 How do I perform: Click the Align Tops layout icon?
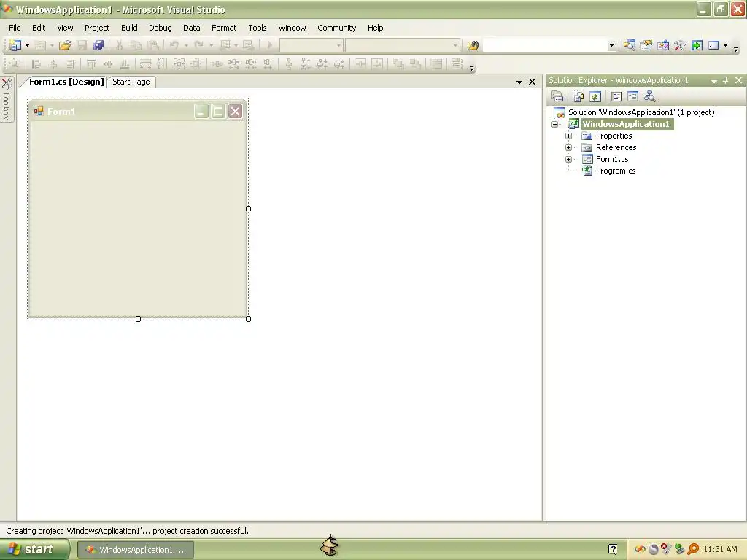click(x=90, y=64)
